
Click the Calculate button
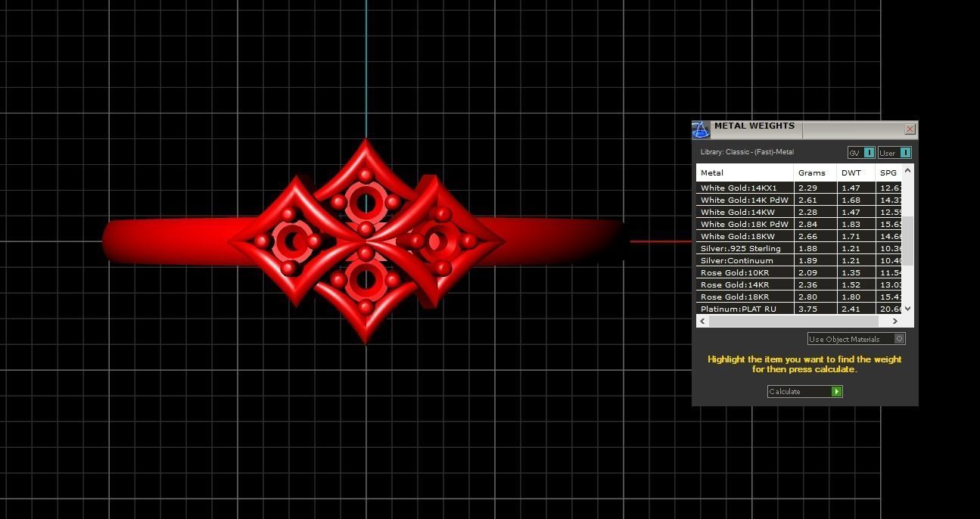coord(804,391)
